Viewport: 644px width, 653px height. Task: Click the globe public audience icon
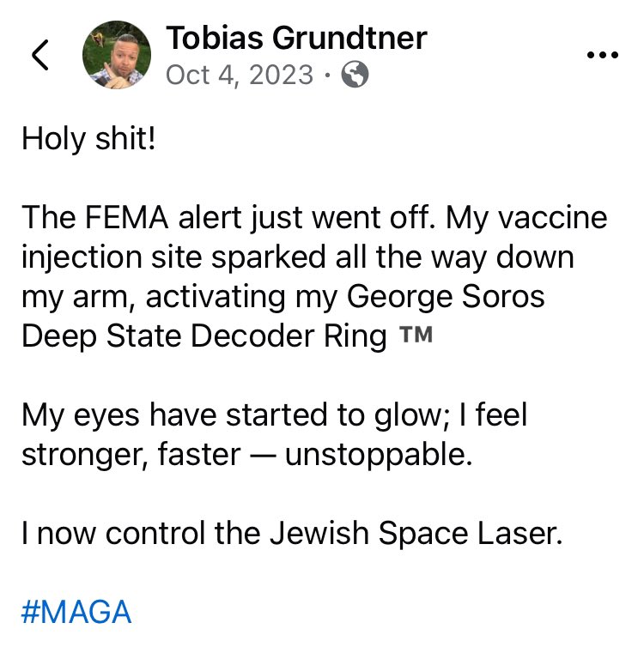click(355, 75)
